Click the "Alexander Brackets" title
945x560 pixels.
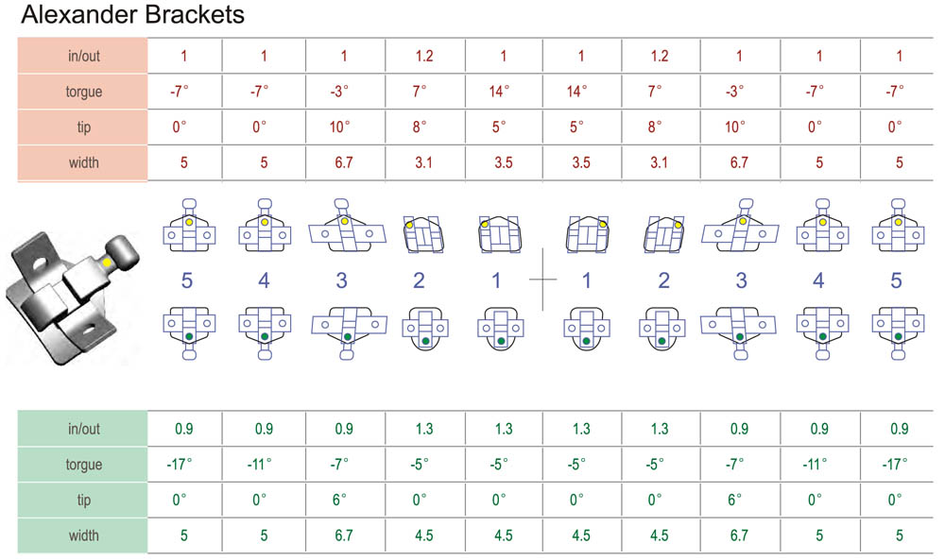click(132, 15)
